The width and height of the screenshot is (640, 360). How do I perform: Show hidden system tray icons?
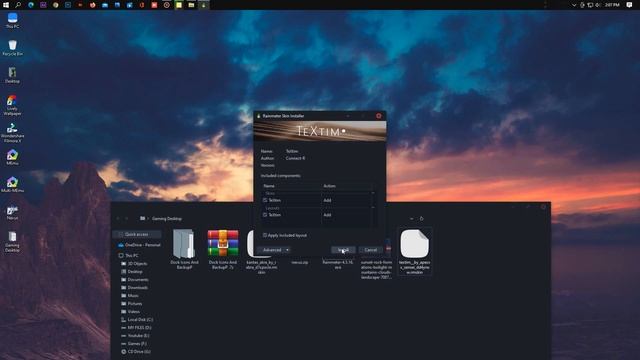pos(574,5)
